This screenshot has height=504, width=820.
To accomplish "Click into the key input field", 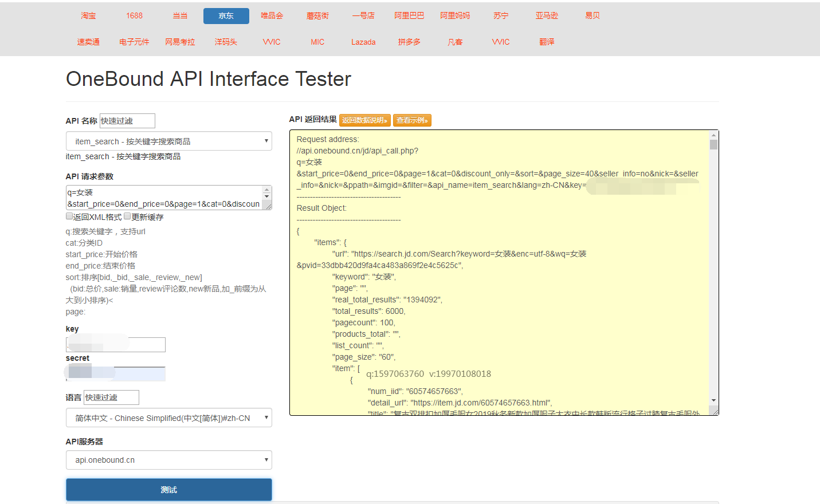I will tap(116, 344).
